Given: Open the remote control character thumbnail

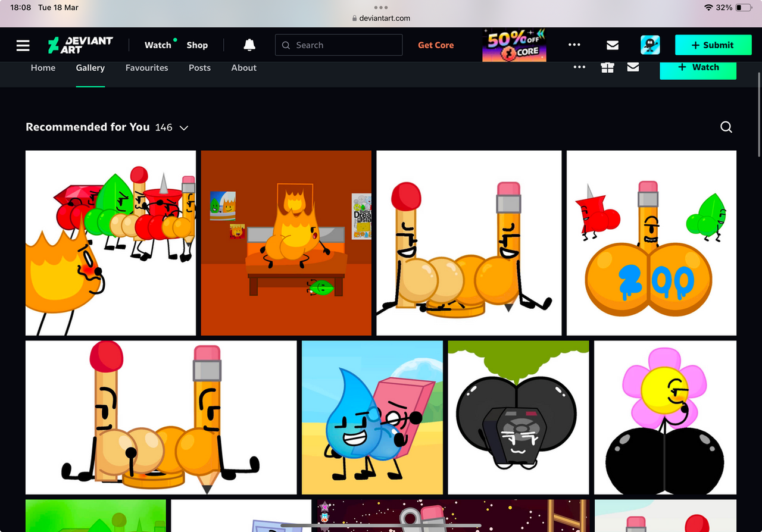Looking at the screenshot, I should point(518,417).
